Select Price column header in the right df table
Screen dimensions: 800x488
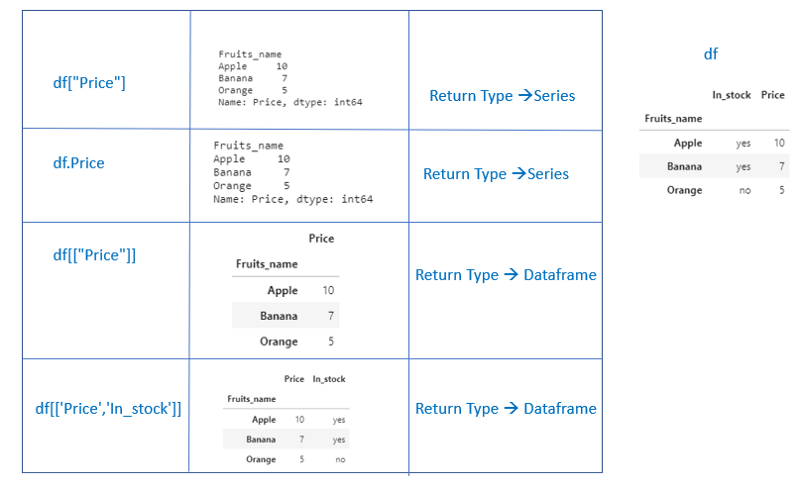click(x=772, y=95)
